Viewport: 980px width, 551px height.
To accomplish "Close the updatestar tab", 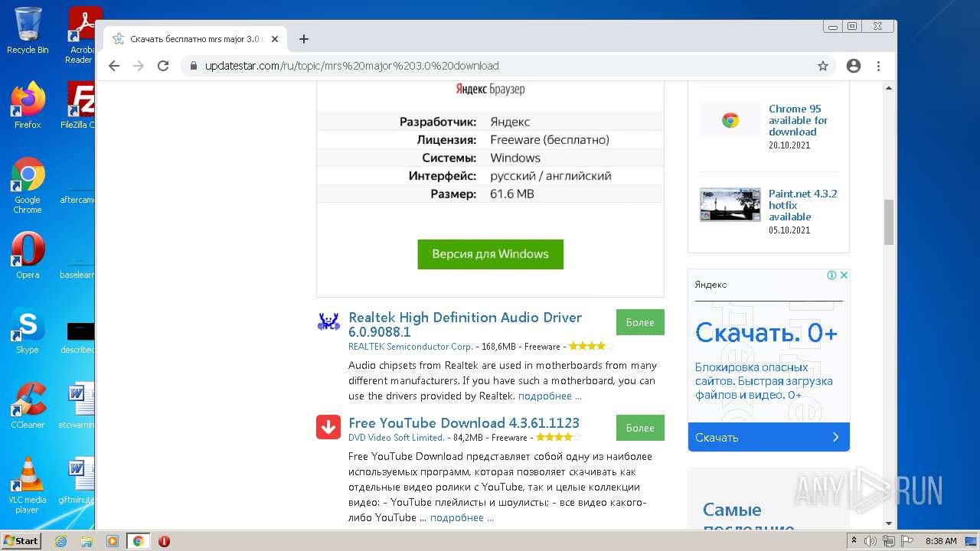I will click(275, 39).
